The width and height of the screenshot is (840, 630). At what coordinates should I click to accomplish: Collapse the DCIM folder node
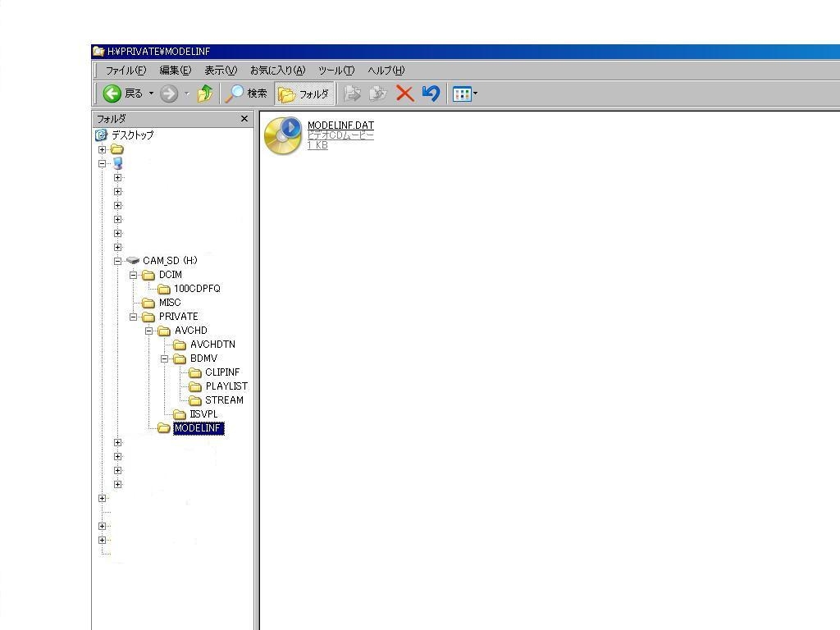point(134,276)
